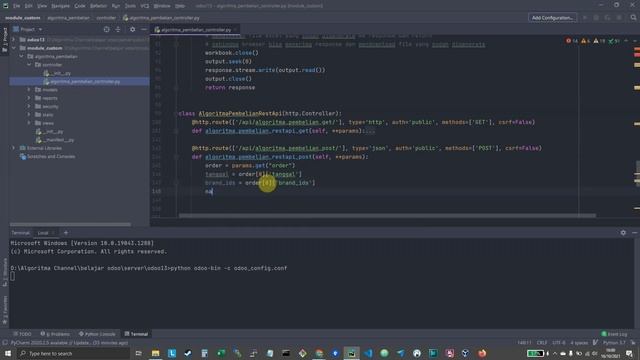Collapse the algoritma_pembelian folder
640x360 pixels.
tap(21, 56)
